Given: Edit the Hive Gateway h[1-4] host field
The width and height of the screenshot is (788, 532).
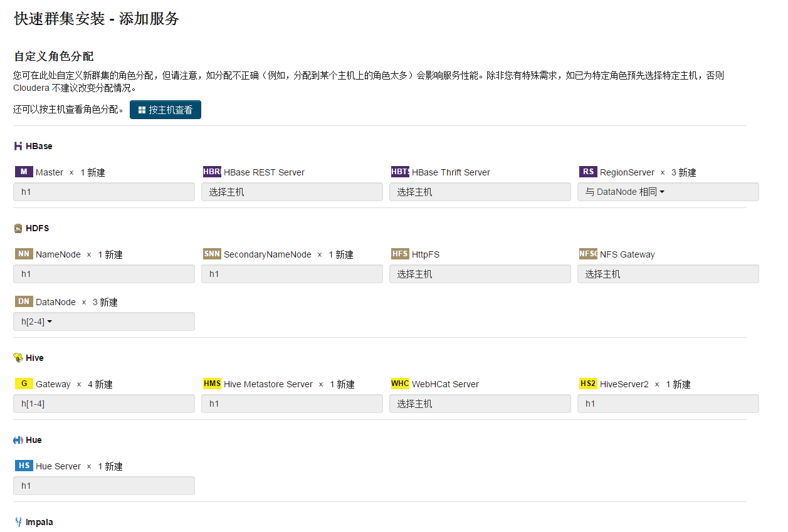Looking at the screenshot, I should click(x=103, y=404).
